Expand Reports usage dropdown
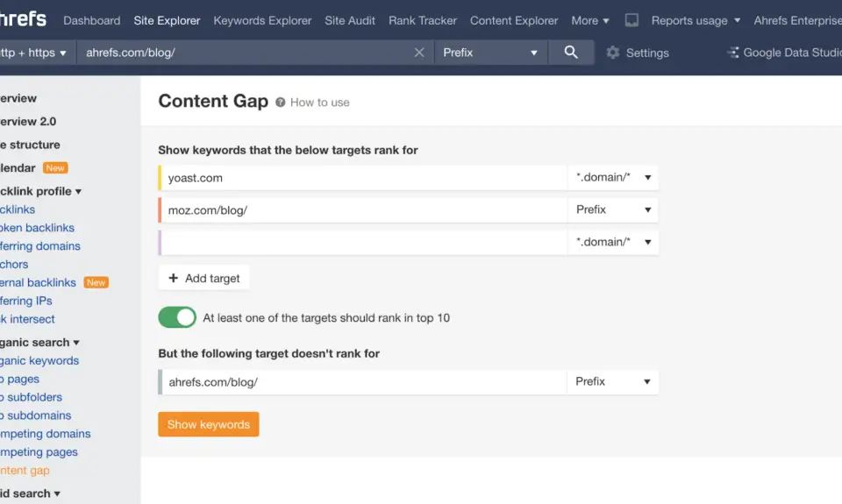Screen dimensions: 842x504 (696, 20)
